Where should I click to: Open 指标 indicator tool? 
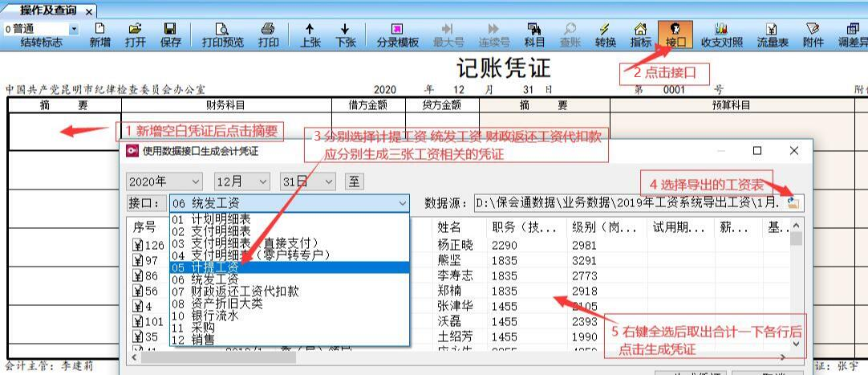[x=640, y=29]
